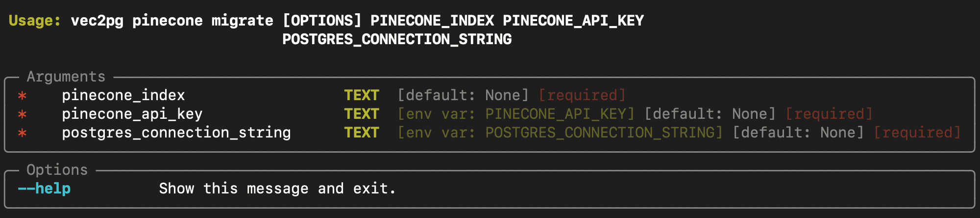
Task: Click the Options section heading
Action: [x=57, y=170]
